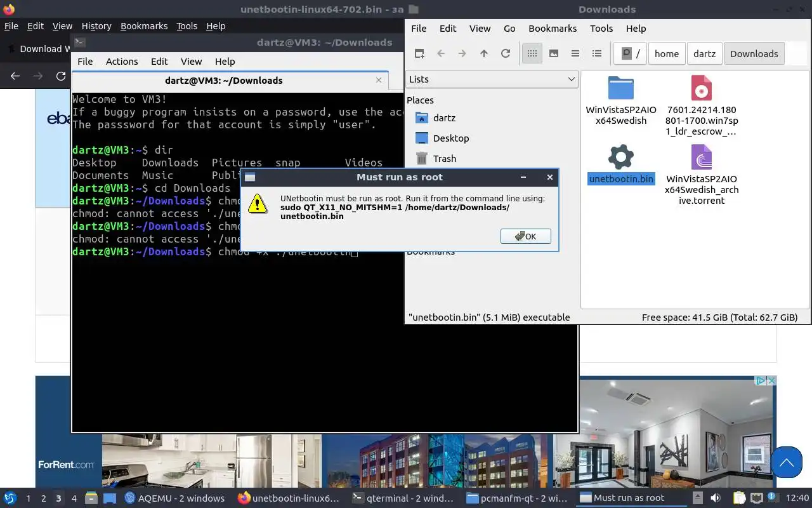Click the warning icon in the dialog
This screenshot has width=812, height=508.
[258, 204]
